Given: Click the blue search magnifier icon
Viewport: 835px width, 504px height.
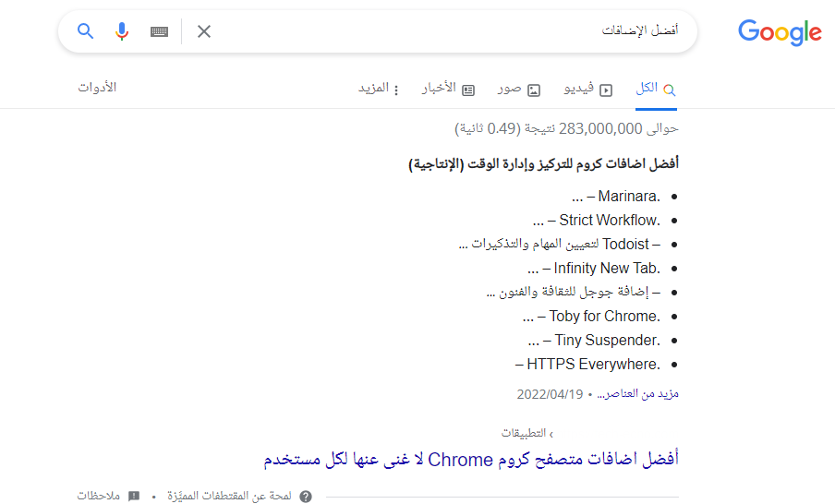Looking at the screenshot, I should 85,31.
